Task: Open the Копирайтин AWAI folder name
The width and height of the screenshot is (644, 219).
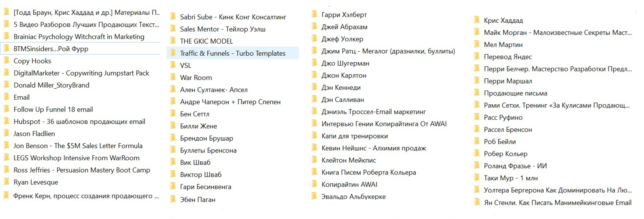Action: pyautogui.click(x=350, y=184)
